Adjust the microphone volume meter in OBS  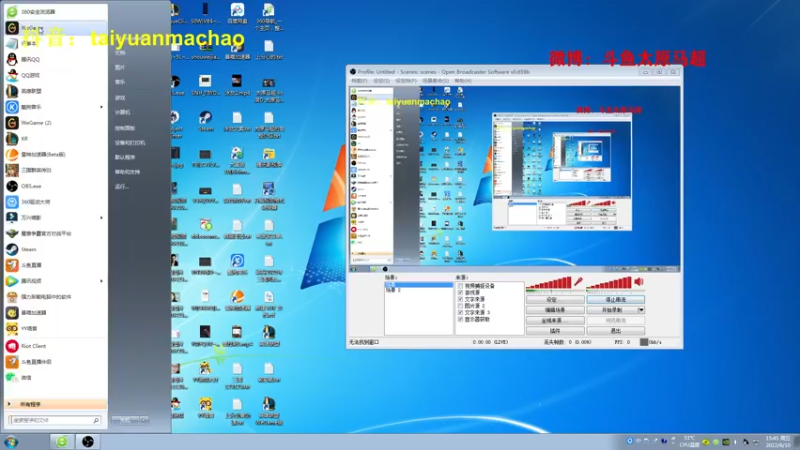point(548,283)
